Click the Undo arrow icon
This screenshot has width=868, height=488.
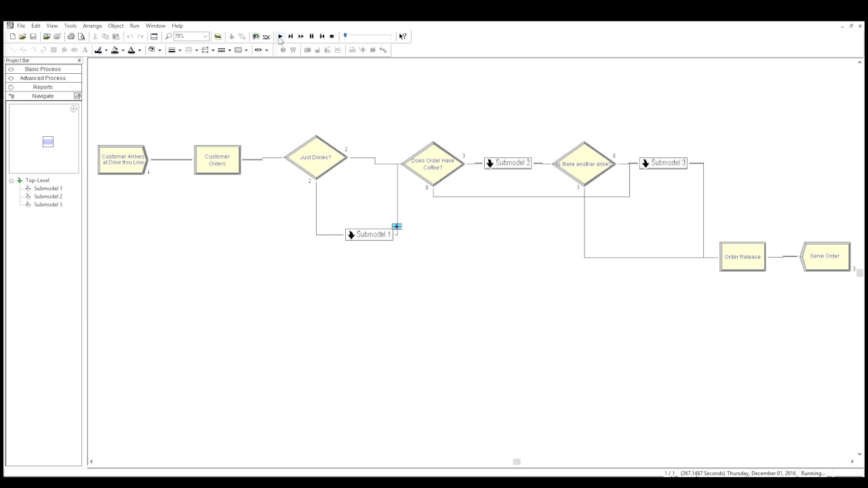coord(130,37)
